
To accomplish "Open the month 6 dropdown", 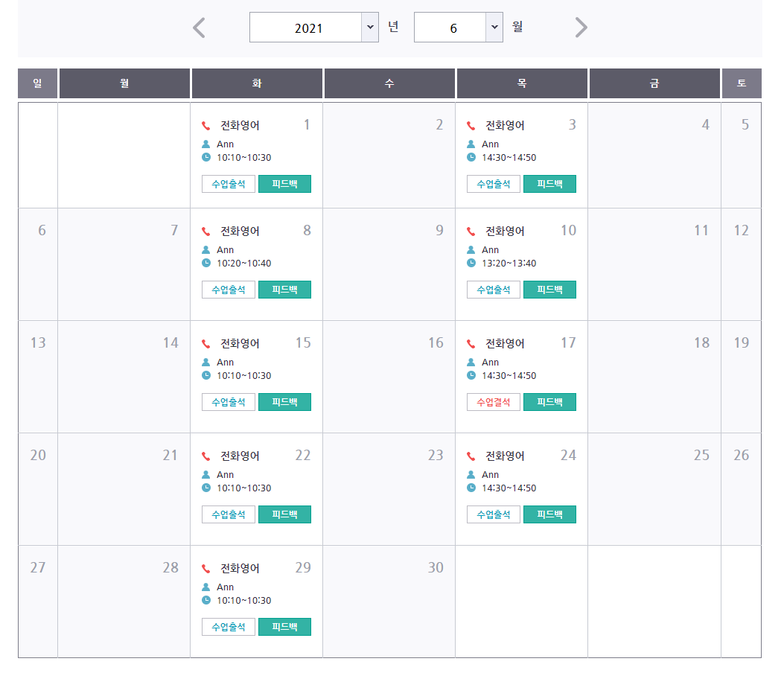I will click(x=459, y=28).
